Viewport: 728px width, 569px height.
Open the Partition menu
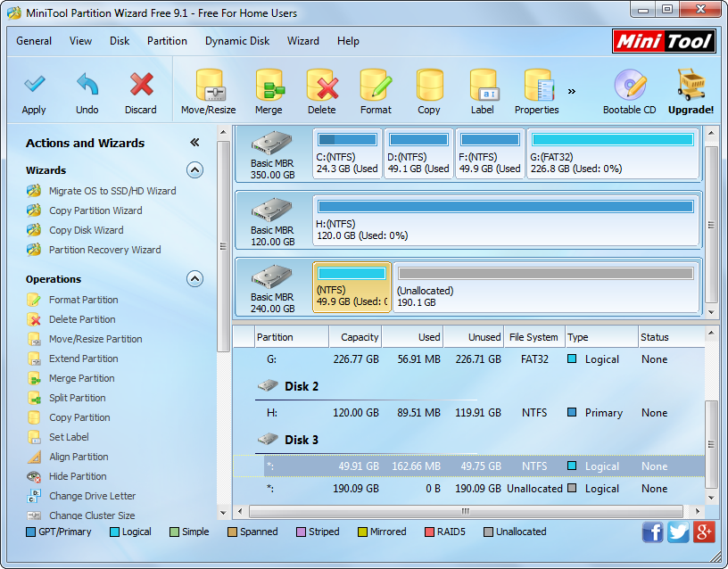(167, 41)
